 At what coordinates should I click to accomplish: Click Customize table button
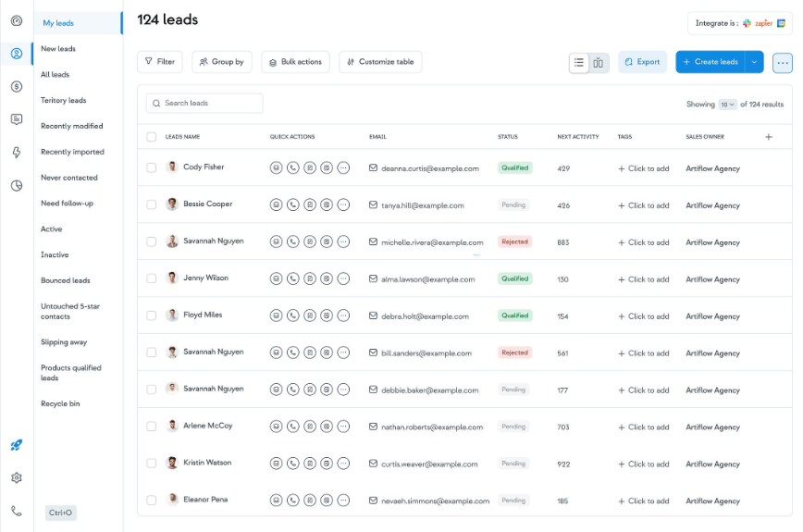[x=380, y=62]
